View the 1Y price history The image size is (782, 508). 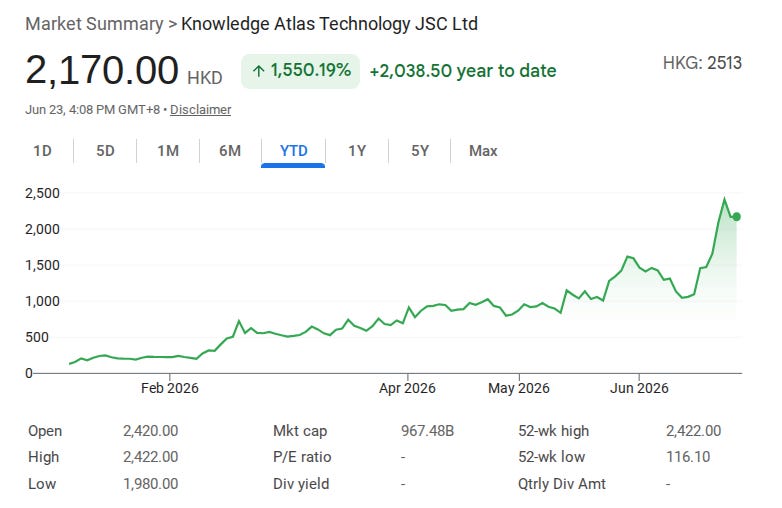[x=357, y=151]
